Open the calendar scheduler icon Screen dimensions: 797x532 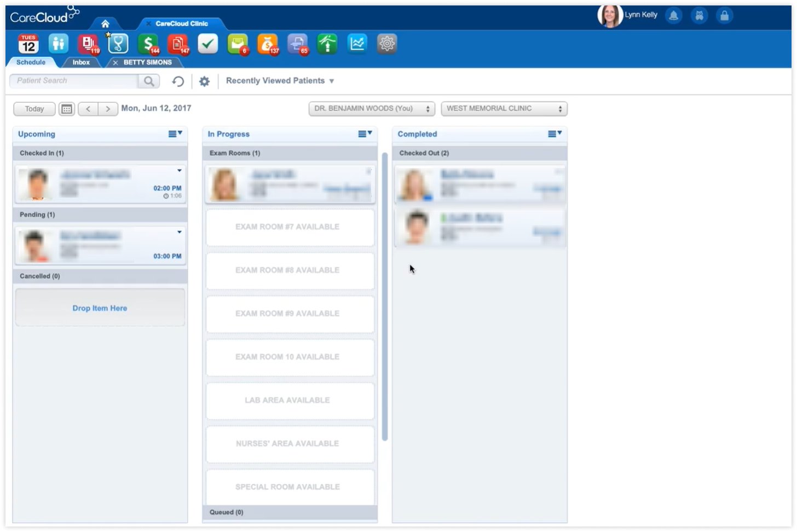28,44
